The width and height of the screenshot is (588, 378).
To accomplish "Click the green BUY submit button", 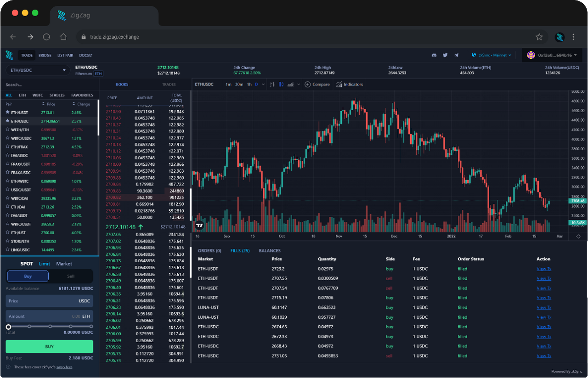I will 49,347.
